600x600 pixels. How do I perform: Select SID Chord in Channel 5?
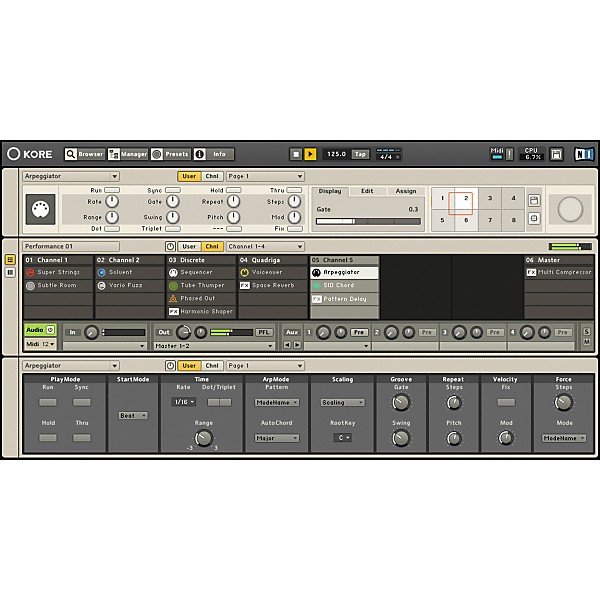click(344, 285)
